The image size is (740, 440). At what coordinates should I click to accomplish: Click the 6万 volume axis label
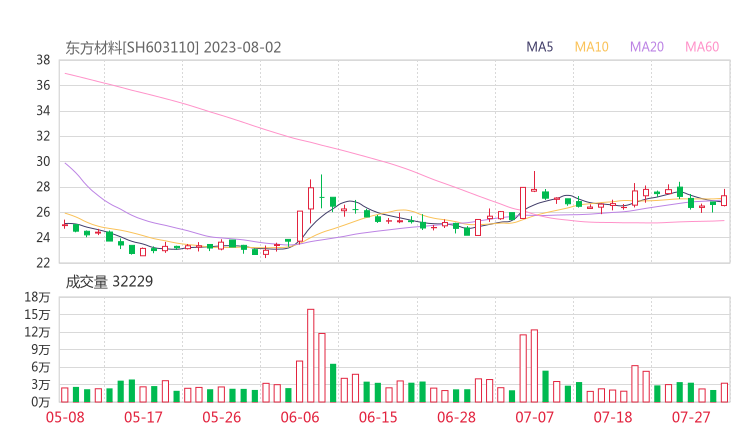41,367
